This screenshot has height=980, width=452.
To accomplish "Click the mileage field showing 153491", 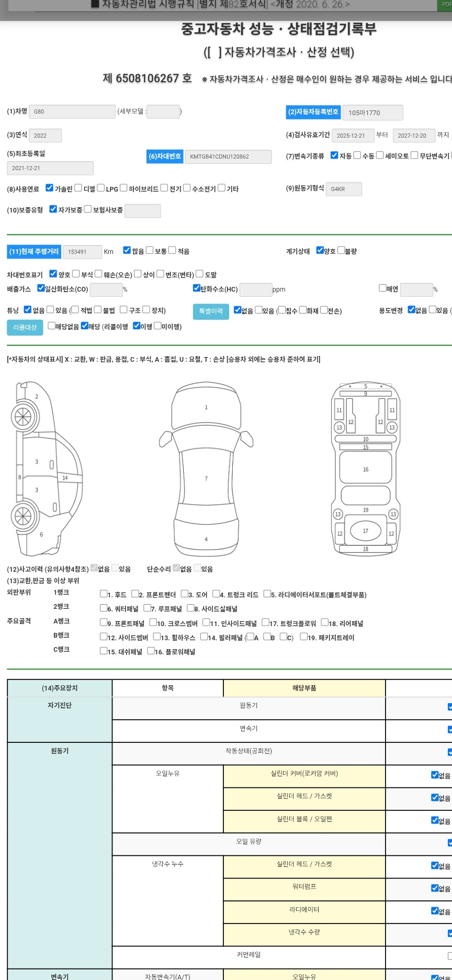I will click(82, 252).
